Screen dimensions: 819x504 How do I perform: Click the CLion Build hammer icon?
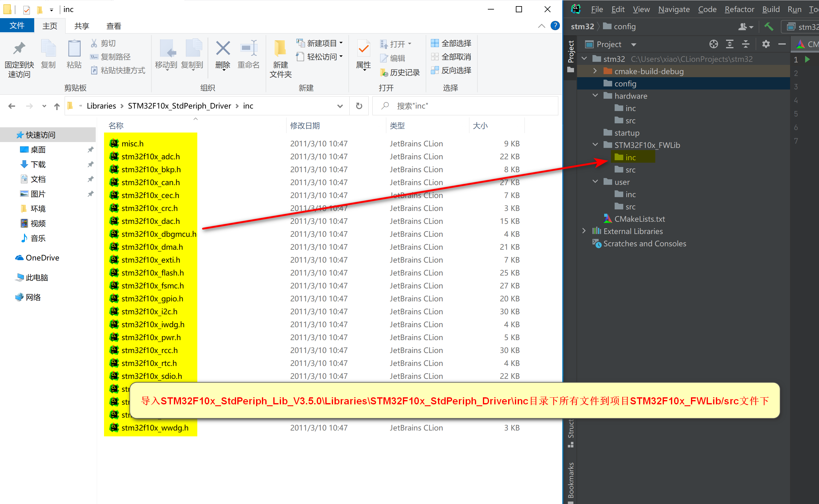point(769,27)
